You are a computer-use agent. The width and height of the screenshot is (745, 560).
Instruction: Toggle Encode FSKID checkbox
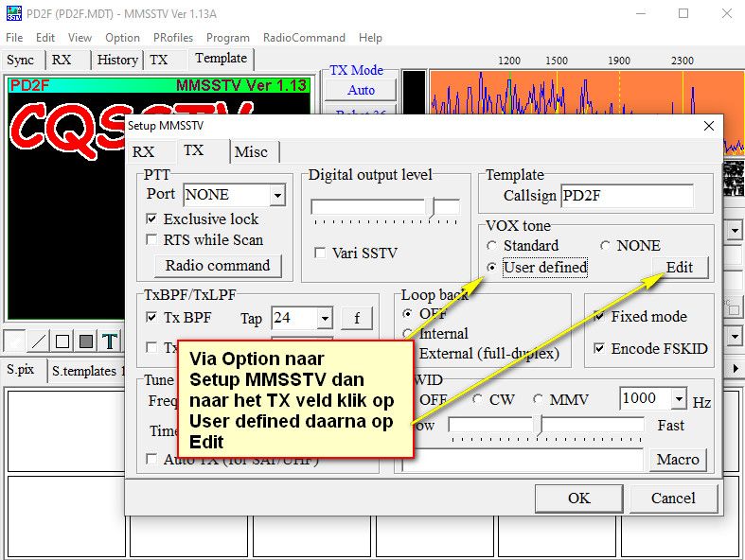tap(599, 349)
